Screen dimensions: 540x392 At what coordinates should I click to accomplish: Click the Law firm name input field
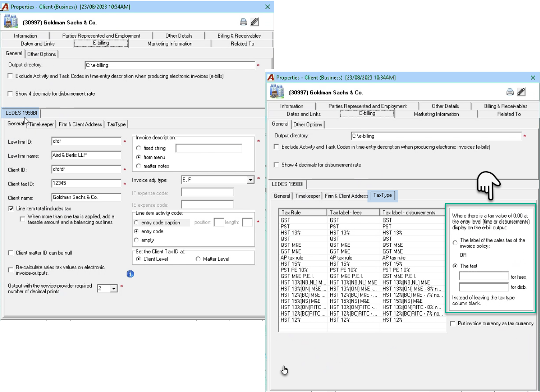(86, 155)
